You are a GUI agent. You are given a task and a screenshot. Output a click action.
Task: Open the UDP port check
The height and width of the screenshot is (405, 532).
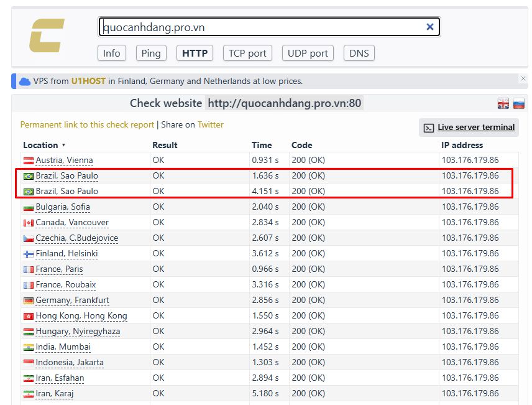(x=308, y=54)
